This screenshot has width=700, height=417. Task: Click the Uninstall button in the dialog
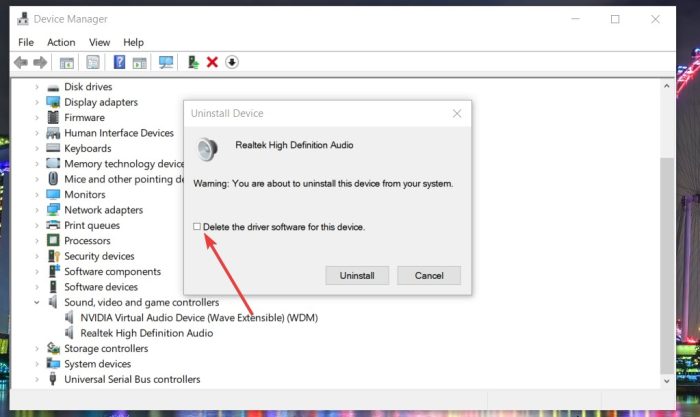357,275
